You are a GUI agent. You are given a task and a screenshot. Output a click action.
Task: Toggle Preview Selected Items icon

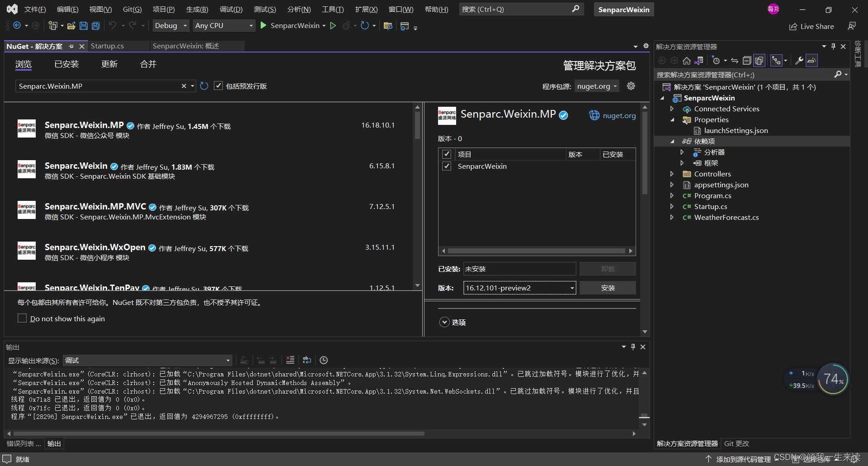[812, 61]
